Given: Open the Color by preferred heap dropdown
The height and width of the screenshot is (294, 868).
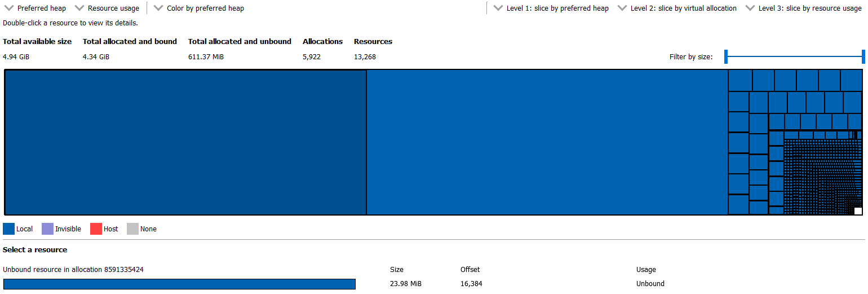Looking at the screenshot, I should click(199, 8).
